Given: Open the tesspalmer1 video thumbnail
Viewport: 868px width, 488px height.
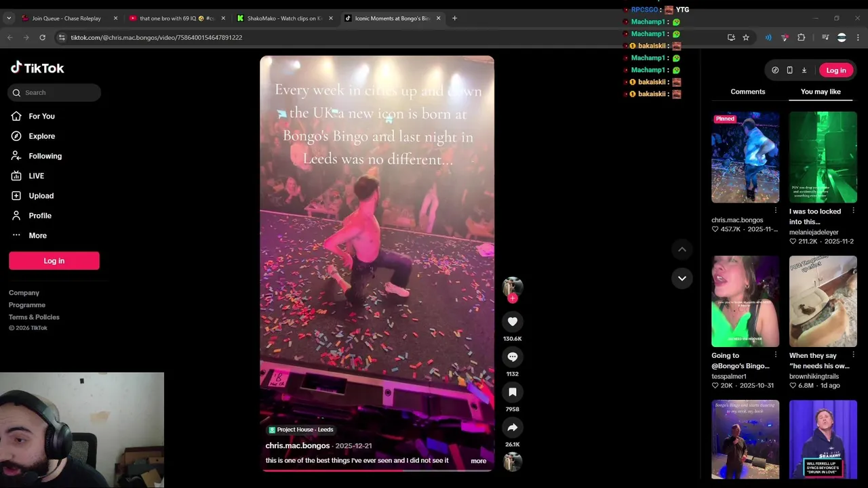Looking at the screenshot, I should [745, 302].
